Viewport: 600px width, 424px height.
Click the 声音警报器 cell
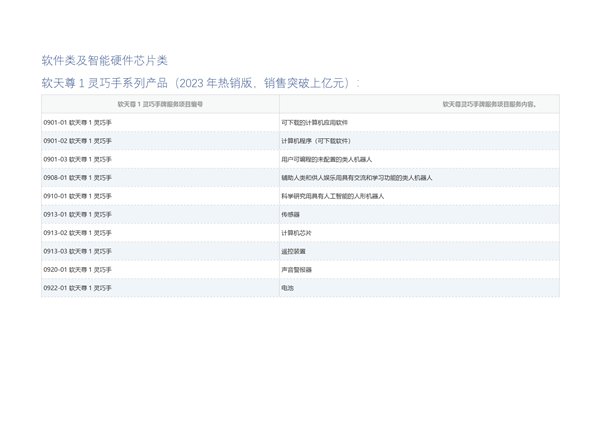(x=297, y=269)
